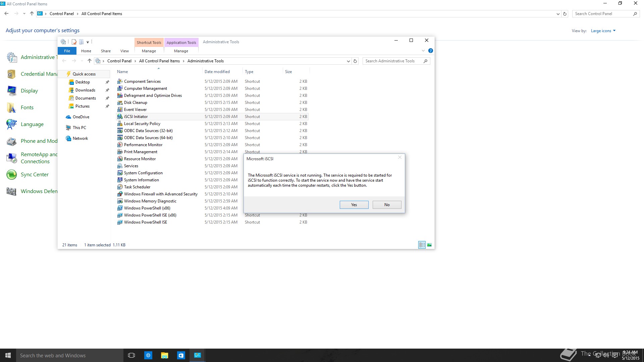644x362 pixels.
Task: Click the Language icon in Control Panel
Action: click(12, 124)
